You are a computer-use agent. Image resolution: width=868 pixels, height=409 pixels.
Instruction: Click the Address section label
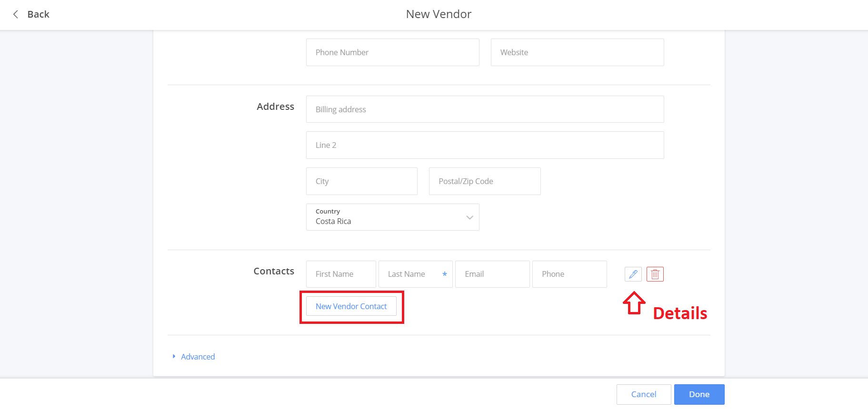(275, 107)
